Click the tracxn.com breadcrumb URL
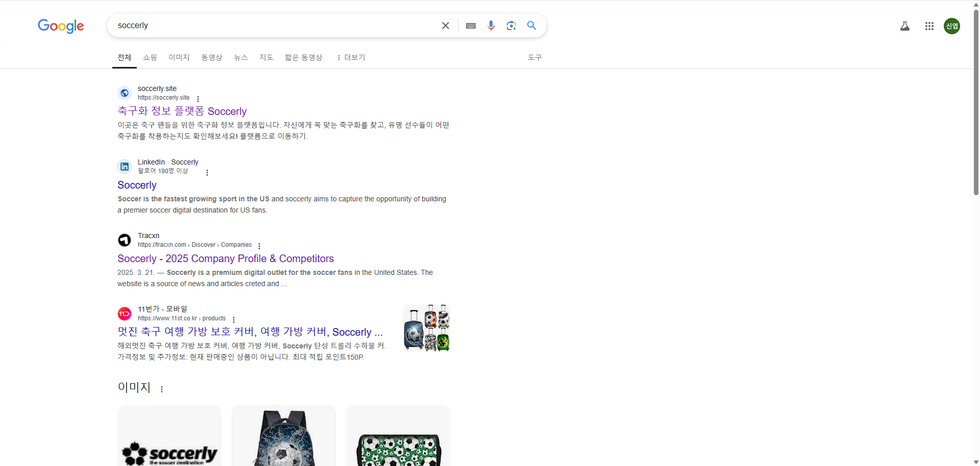The width and height of the screenshot is (980, 466). [194, 245]
